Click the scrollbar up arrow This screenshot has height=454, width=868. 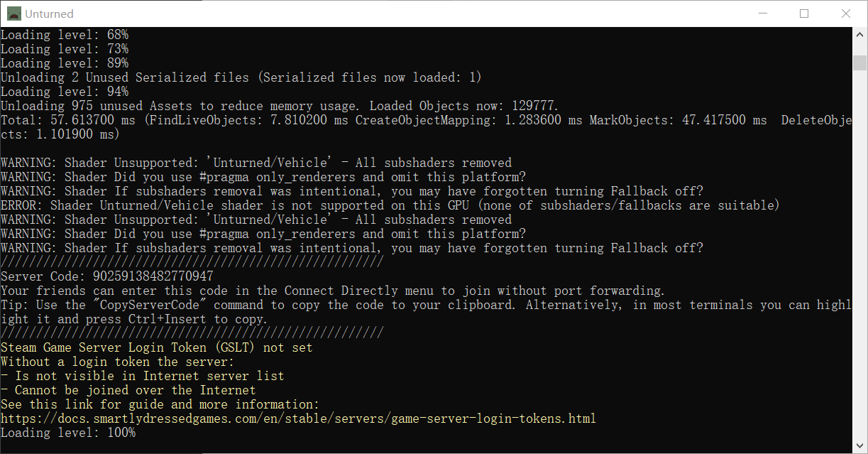(x=859, y=35)
